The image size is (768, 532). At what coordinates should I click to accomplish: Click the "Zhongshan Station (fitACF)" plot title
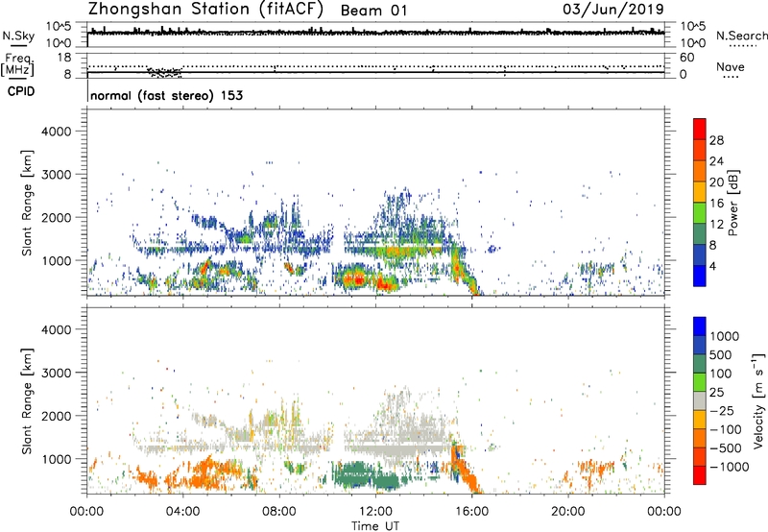[x=205, y=10]
